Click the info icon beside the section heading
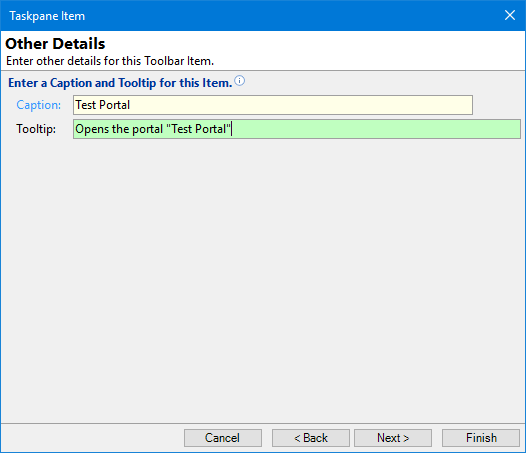The image size is (526, 453). pos(240,81)
